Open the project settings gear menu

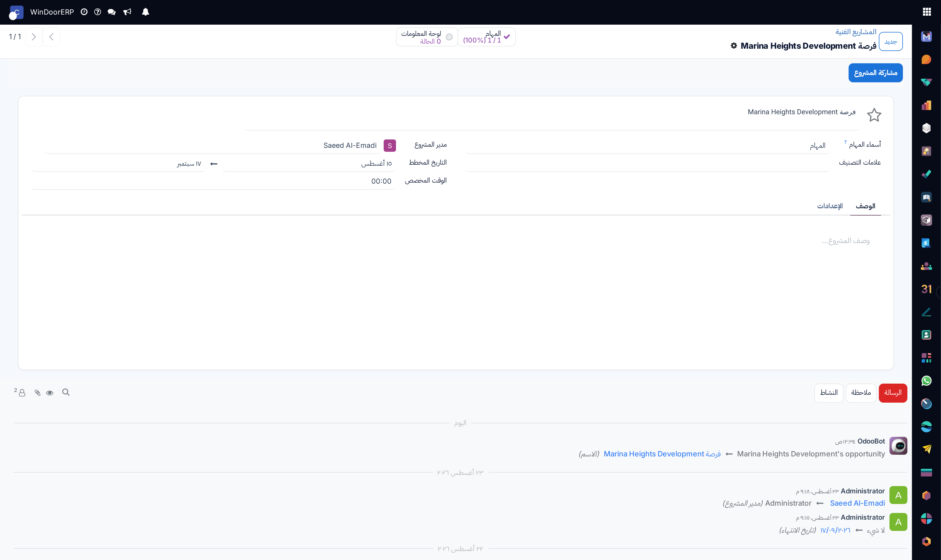click(734, 46)
